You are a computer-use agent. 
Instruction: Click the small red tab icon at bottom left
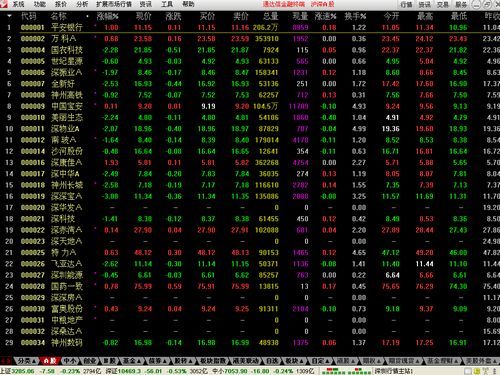click(x=6, y=361)
